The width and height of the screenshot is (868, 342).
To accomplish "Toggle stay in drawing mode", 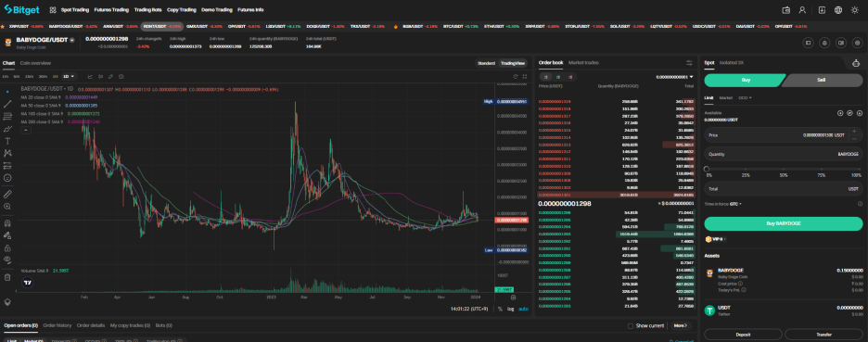I will (7, 235).
